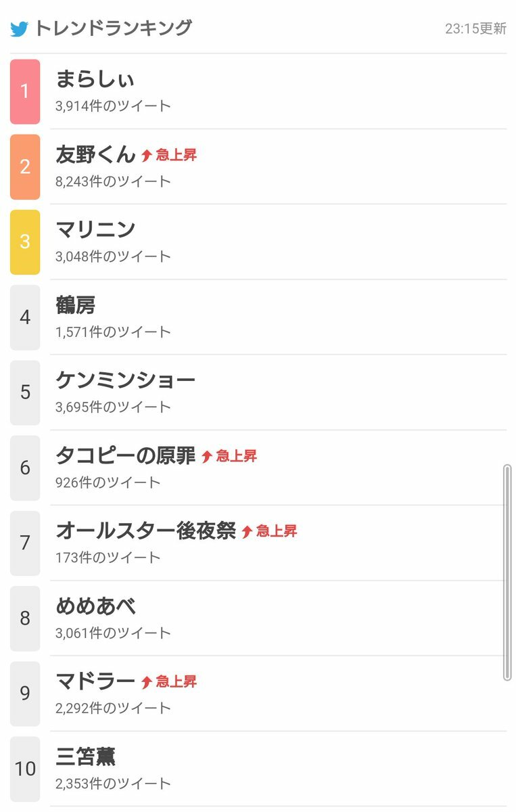The width and height of the screenshot is (516, 812).
Task: Click the Twitter bird icon in header
Action: click(20, 29)
